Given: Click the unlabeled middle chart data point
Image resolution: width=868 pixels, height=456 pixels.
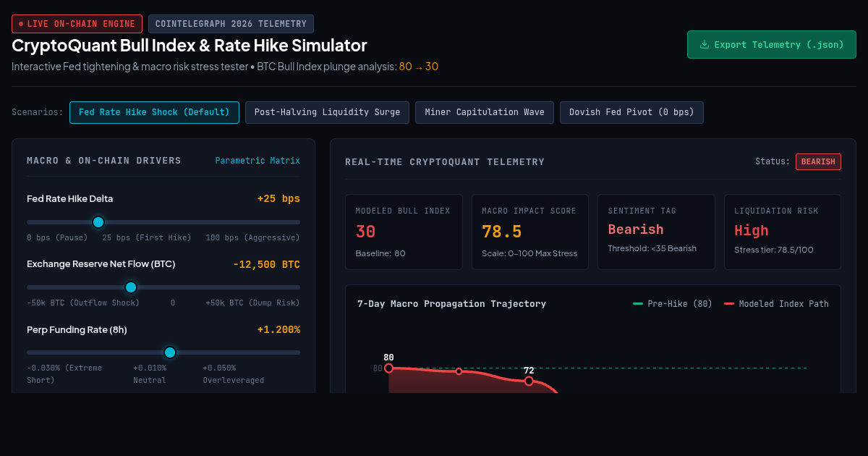Looking at the screenshot, I should point(459,371).
